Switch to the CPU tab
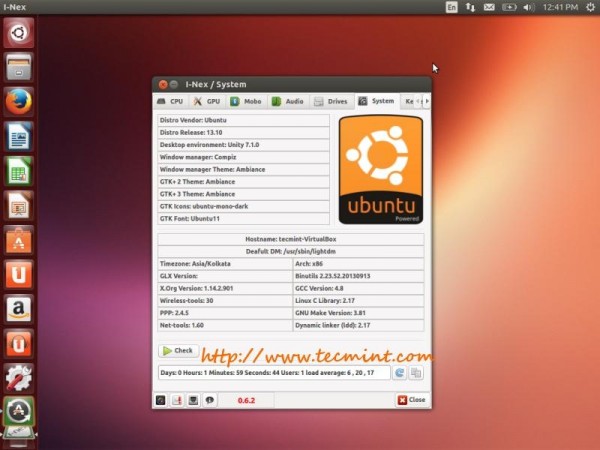The width and height of the screenshot is (600, 450). click(171, 101)
